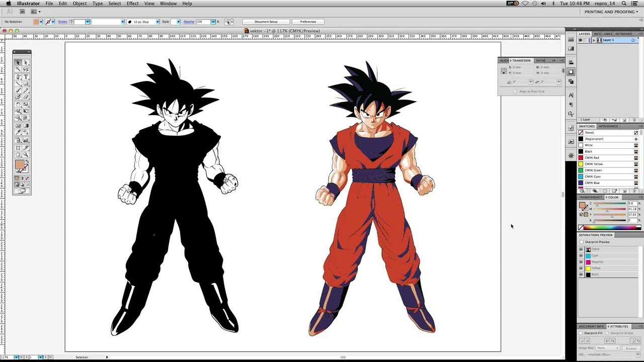This screenshot has width=644, height=362.
Task: Click the Cyan value field in Color panel
Action: (632, 203)
